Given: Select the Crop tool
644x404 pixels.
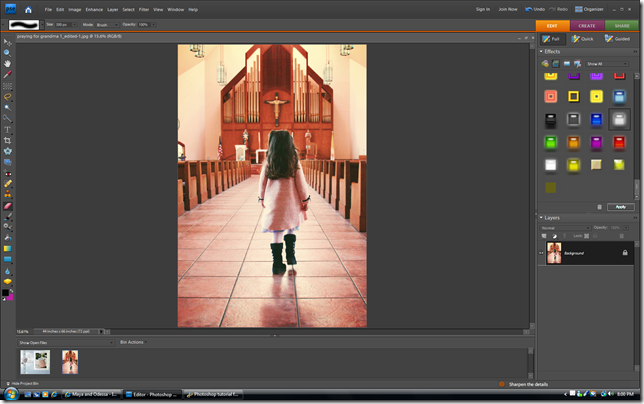Looking at the screenshot, I should click(x=7, y=140).
